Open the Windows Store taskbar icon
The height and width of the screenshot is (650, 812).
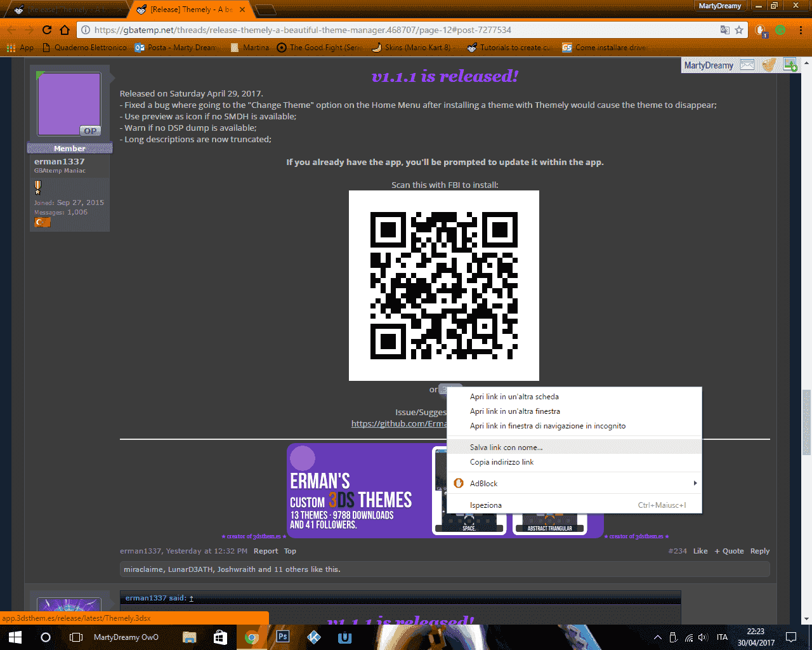pos(220,637)
